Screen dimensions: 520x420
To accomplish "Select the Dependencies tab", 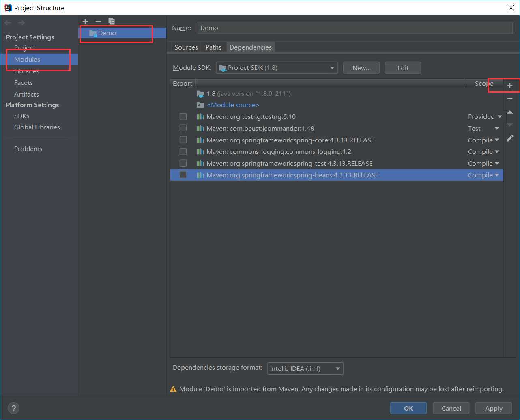I will pos(251,47).
